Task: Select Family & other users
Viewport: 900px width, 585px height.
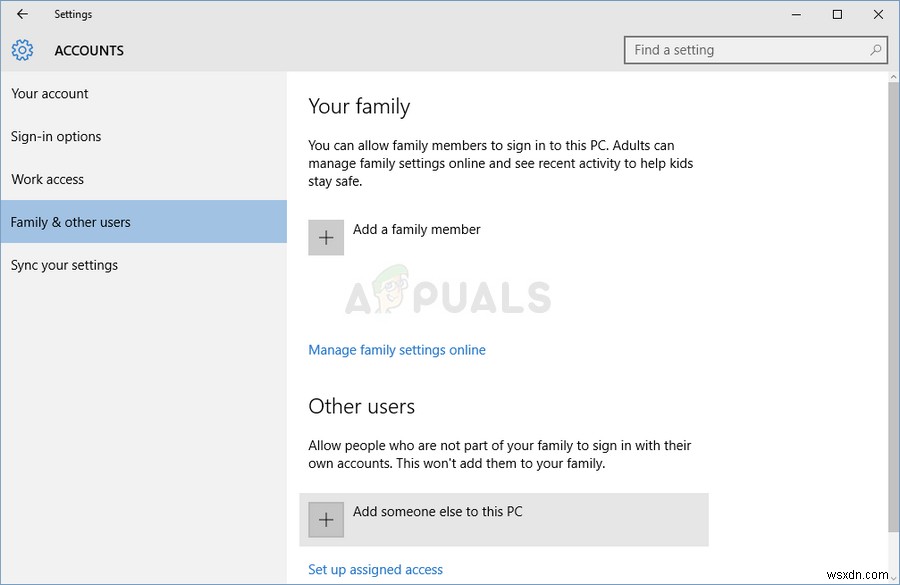Action: pos(68,222)
